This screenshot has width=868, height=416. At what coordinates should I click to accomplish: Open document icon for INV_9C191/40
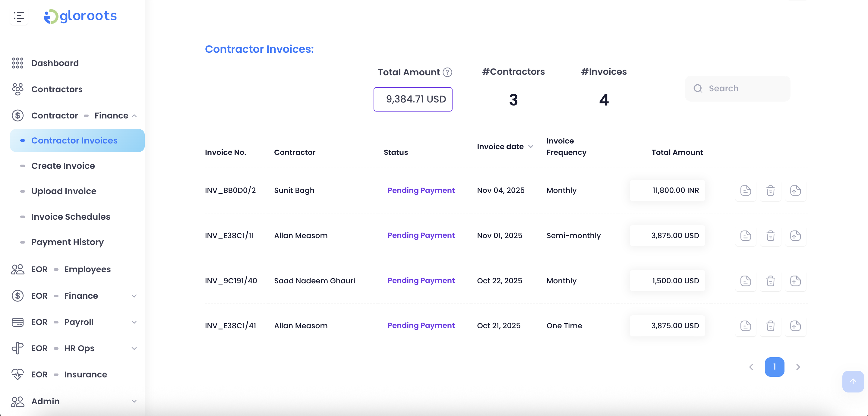point(745,281)
